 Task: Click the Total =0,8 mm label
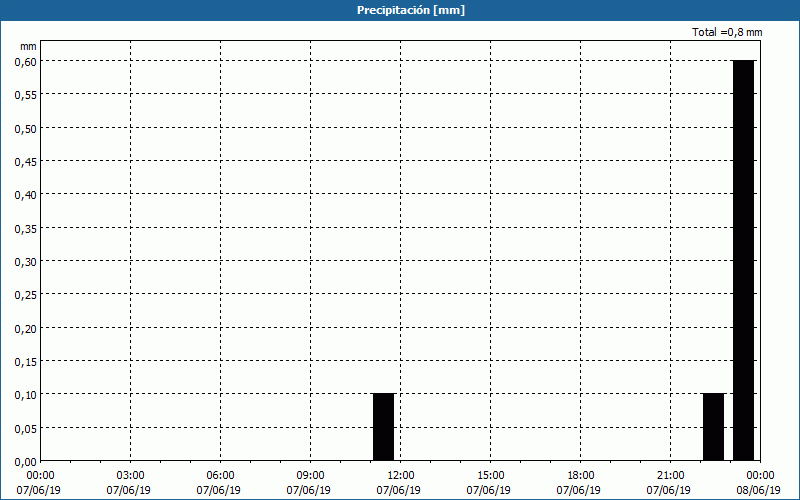(727, 32)
